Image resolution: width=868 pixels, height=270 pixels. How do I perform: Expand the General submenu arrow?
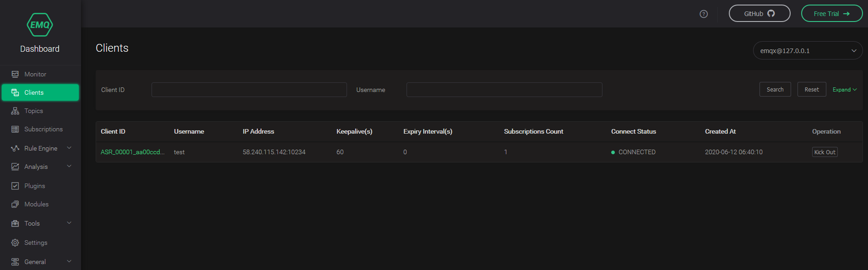pos(69,261)
